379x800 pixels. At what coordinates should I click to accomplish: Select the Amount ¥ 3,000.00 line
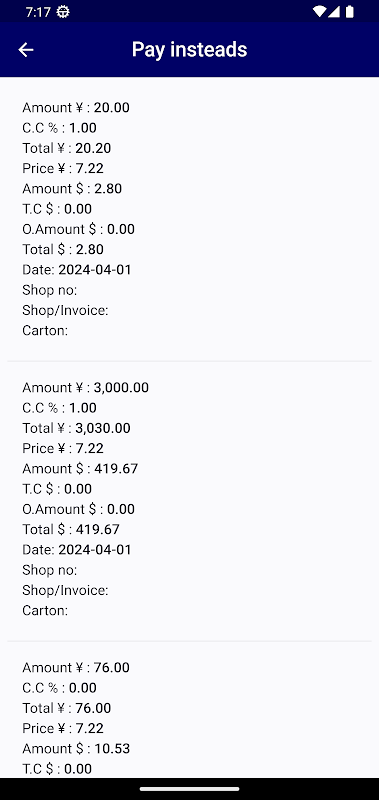[x=86, y=387]
